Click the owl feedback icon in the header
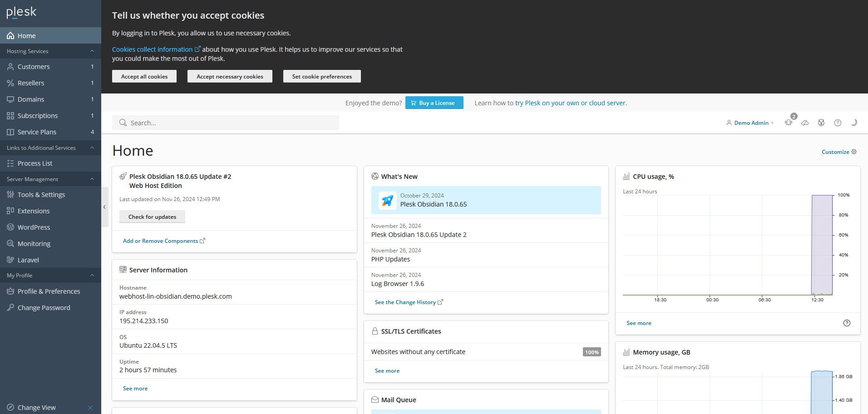 coord(821,123)
